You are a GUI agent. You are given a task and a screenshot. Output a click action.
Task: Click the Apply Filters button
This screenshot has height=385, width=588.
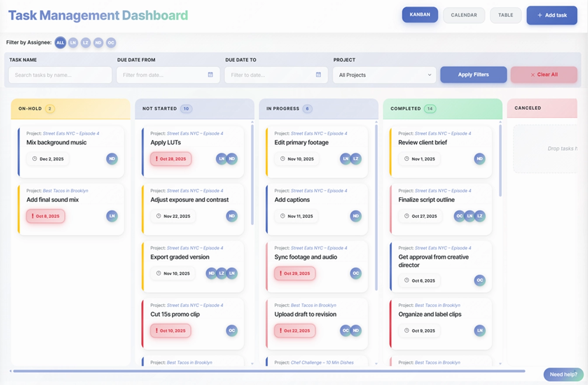pyautogui.click(x=473, y=74)
